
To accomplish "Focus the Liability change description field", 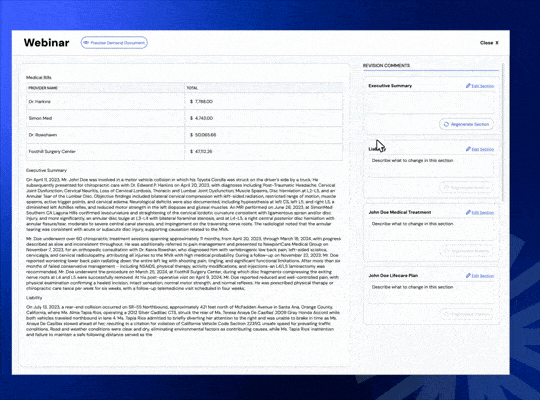I will pos(430,166).
